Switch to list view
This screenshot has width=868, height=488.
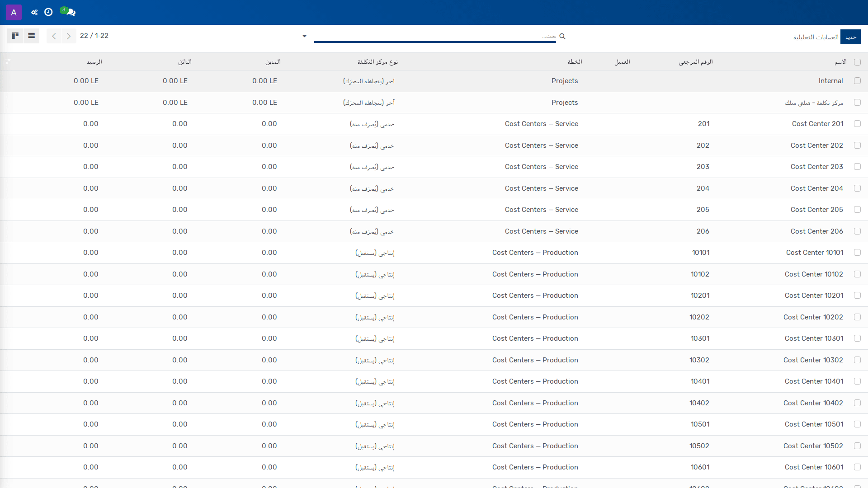click(x=31, y=36)
